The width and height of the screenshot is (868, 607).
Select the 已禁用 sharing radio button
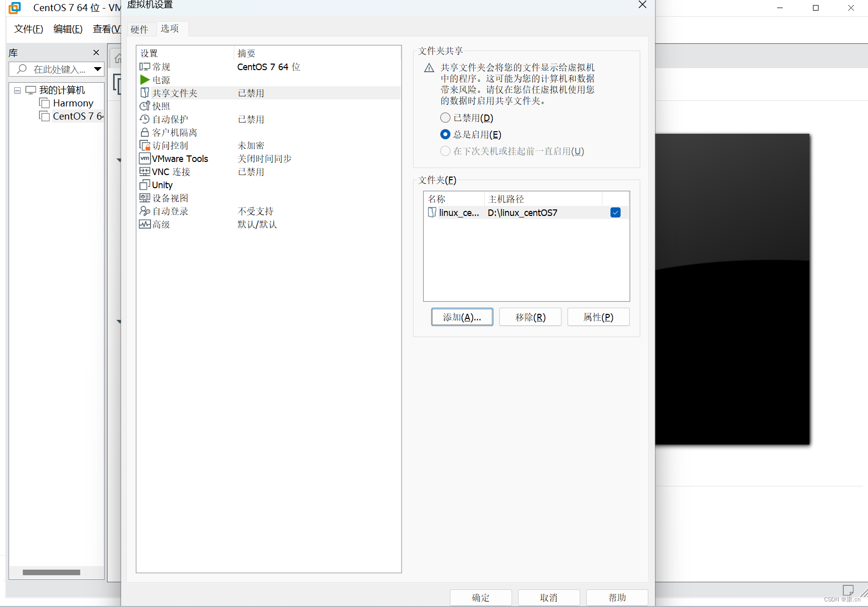point(445,117)
